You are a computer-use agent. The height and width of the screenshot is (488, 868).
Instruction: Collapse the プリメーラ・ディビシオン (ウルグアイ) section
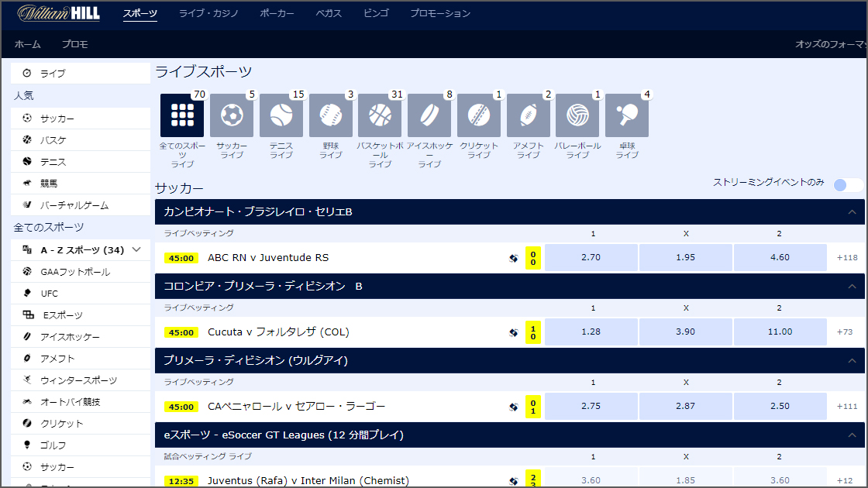(852, 361)
